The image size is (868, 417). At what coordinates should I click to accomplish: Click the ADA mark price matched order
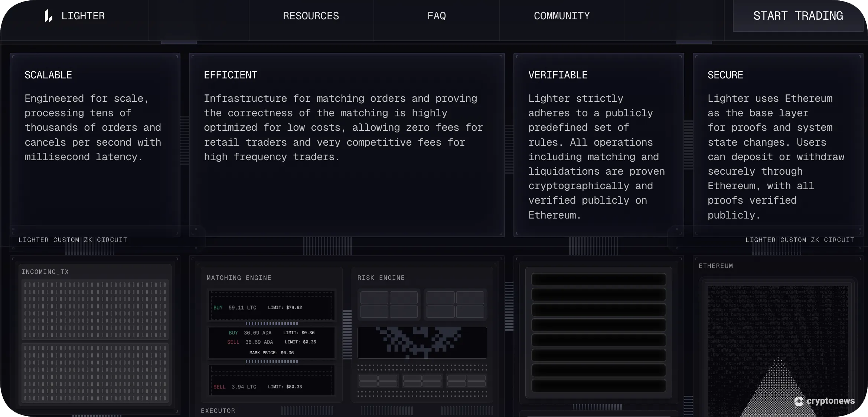[271, 352]
